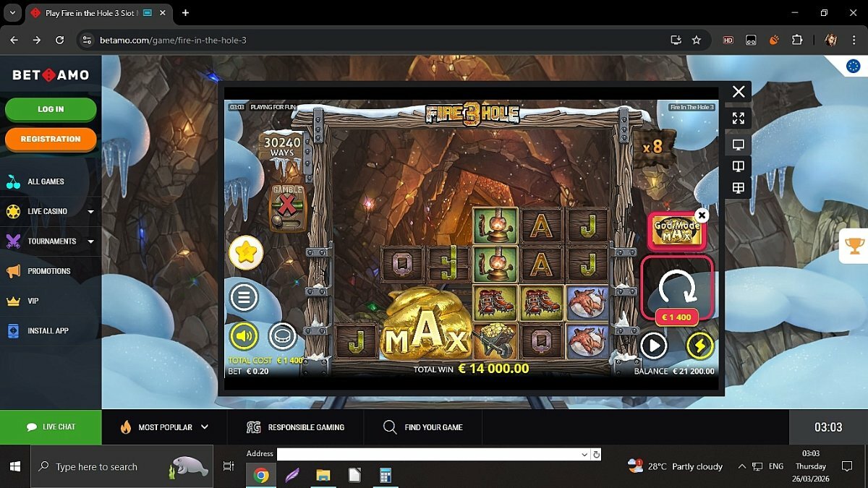Toggle the Gamble feature lever
The width and height of the screenshot is (868, 488).
pos(287,207)
